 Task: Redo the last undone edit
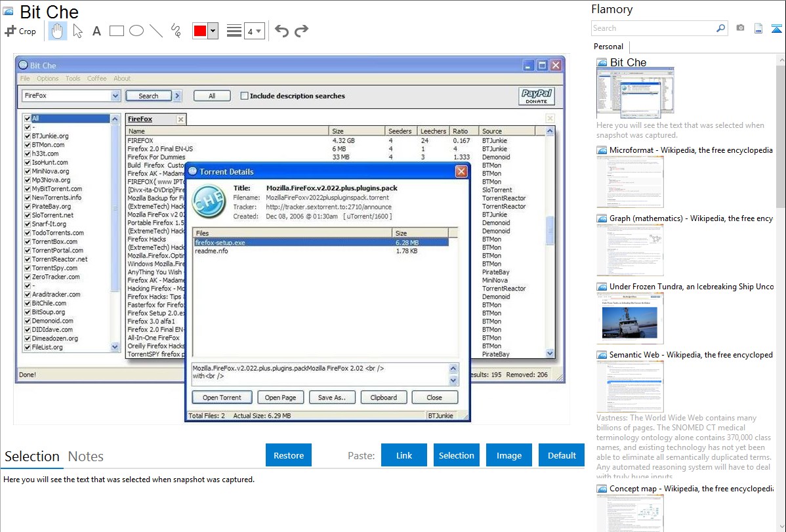tap(301, 31)
